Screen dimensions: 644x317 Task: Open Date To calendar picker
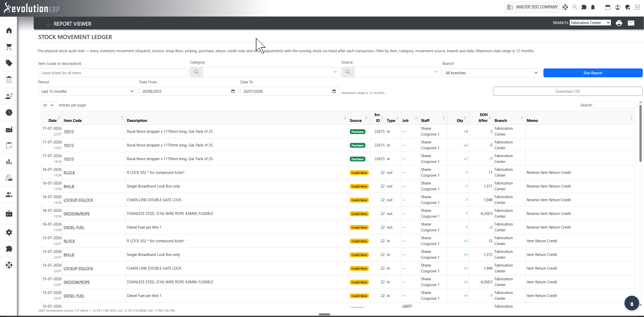[x=334, y=91]
